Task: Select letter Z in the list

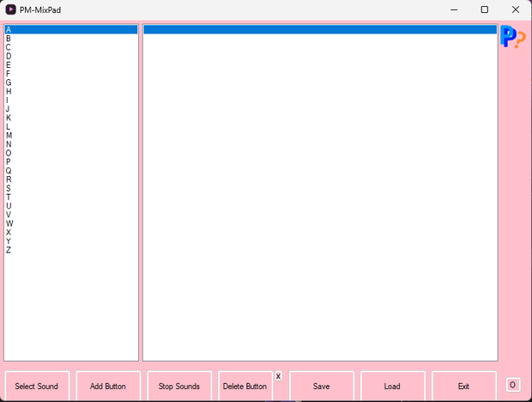Action: (71, 250)
